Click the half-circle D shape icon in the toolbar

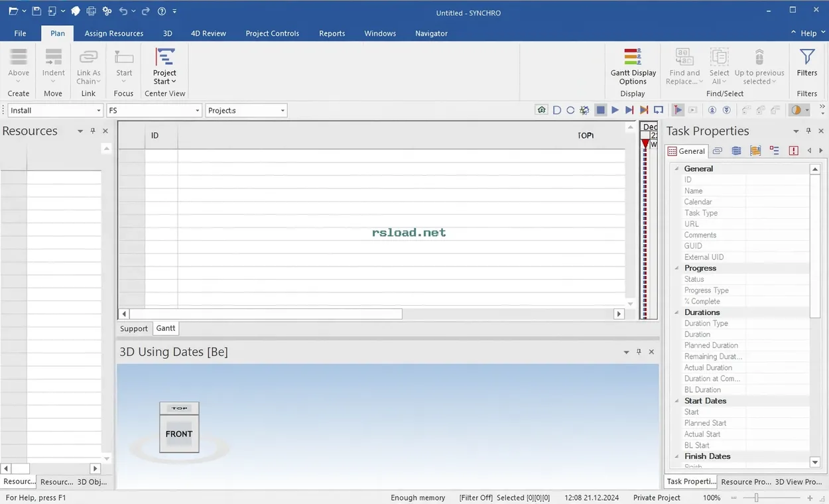(556, 110)
